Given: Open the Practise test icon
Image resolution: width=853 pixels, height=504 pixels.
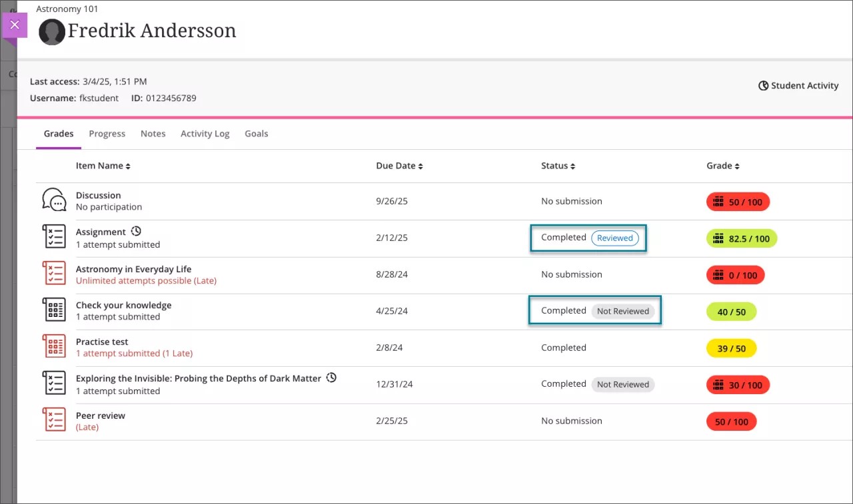Looking at the screenshot, I should (x=54, y=346).
